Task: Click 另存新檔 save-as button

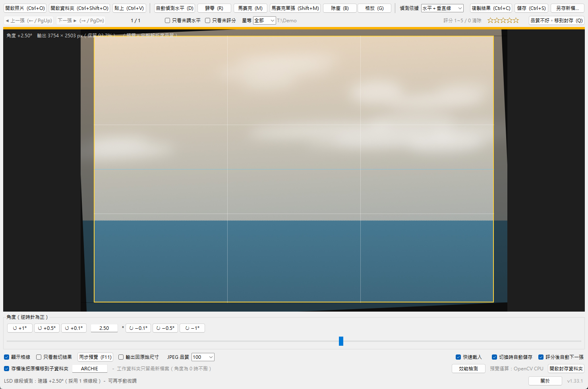Action: click(x=567, y=8)
